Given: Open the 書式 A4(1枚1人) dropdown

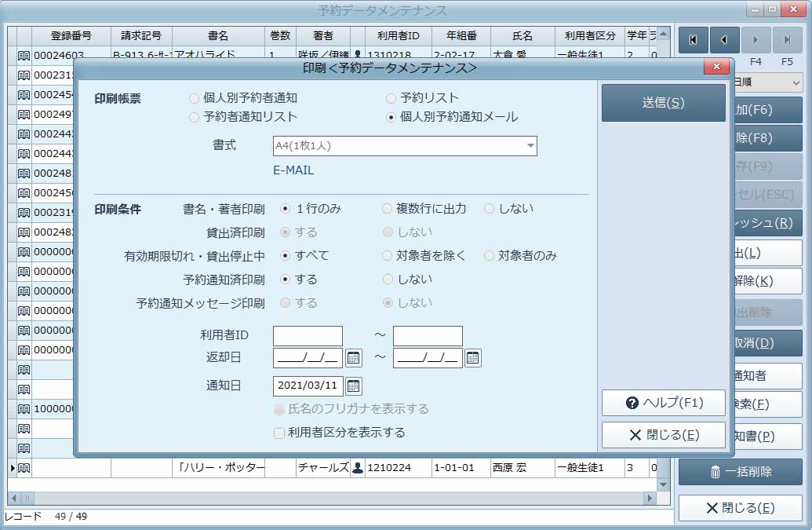Looking at the screenshot, I should [x=405, y=146].
